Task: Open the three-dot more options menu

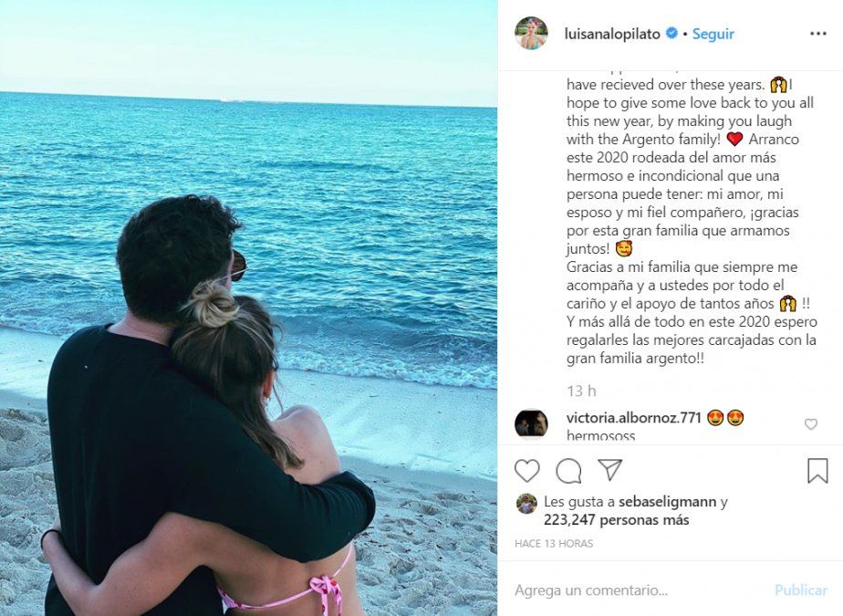Action: [x=817, y=34]
